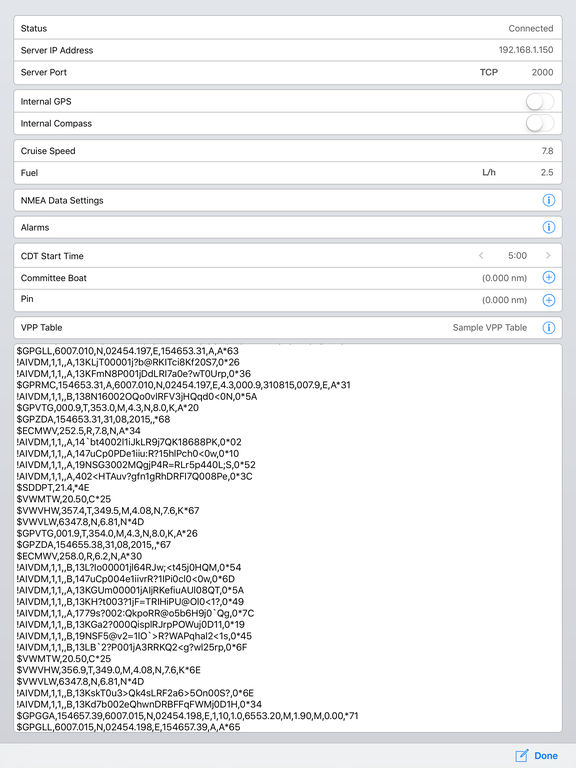Select the L/h fuel unit
This screenshot has width=576, height=768.
click(x=489, y=172)
